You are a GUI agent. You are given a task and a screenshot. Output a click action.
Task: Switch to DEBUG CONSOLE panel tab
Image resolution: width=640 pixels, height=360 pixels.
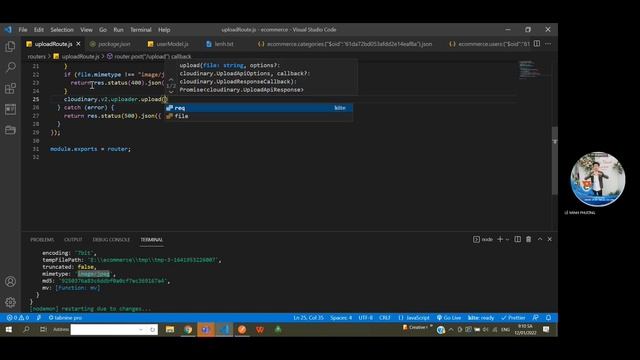(x=111, y=240)
